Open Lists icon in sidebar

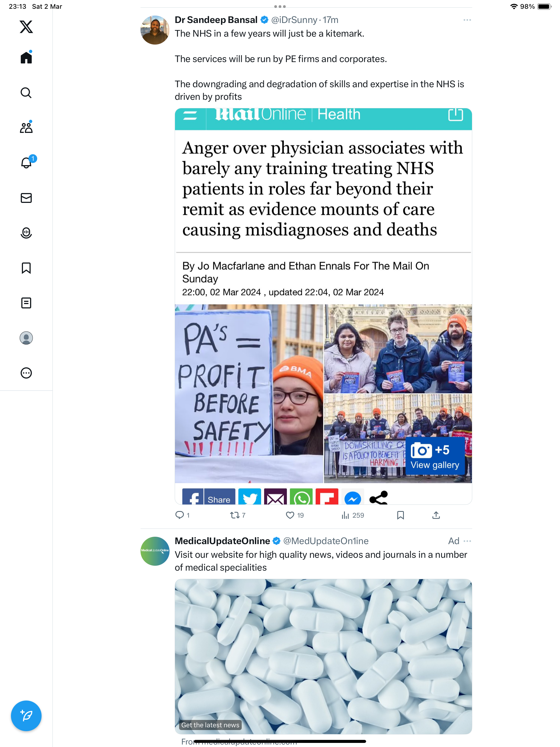coord(26,303)
